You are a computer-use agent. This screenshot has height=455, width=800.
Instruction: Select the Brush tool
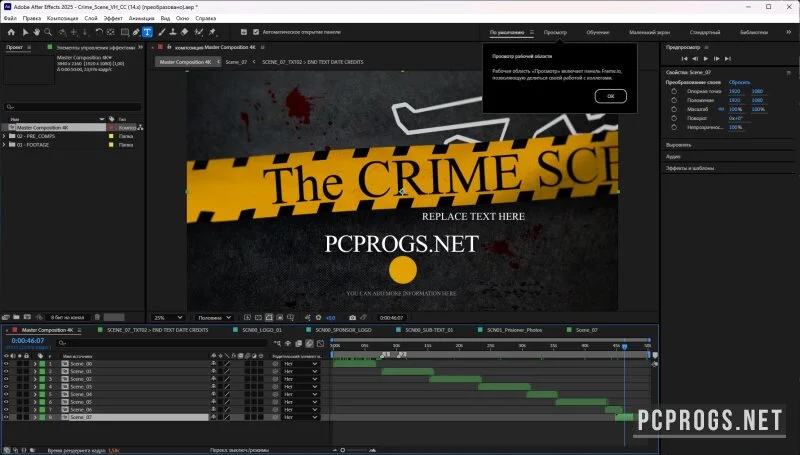[x=162, y=32]
